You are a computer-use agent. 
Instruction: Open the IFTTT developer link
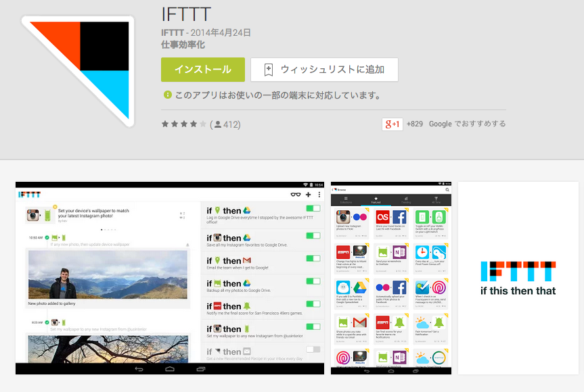pyautogui.click(x=173, y=32)
